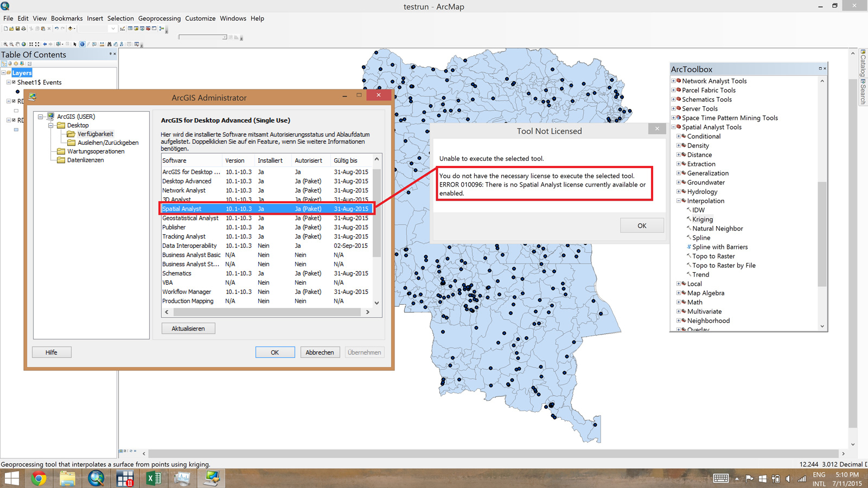This screenshot has width=868, height=488.
Task: Click the List By Source icon
Action: [10, 63]
